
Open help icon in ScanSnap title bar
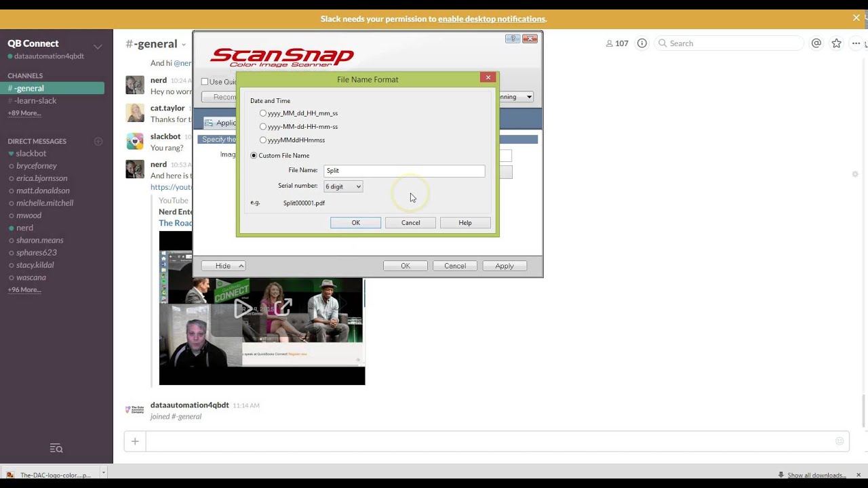[x=513, y=39]
